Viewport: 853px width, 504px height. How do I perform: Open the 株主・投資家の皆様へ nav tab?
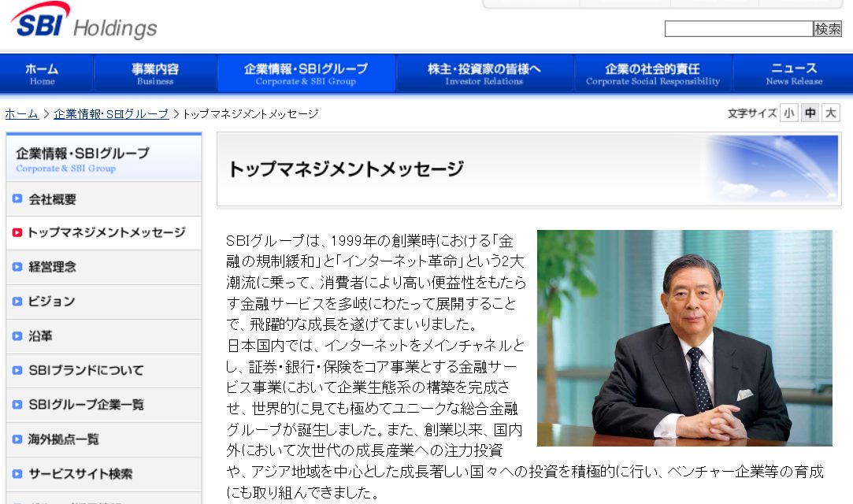point(484,74)
